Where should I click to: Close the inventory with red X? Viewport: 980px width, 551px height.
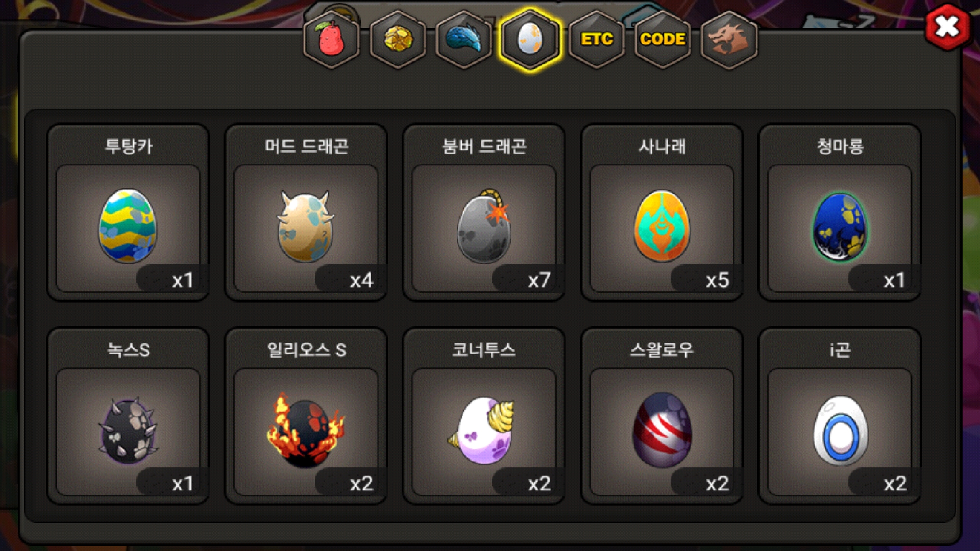point(947,28)
